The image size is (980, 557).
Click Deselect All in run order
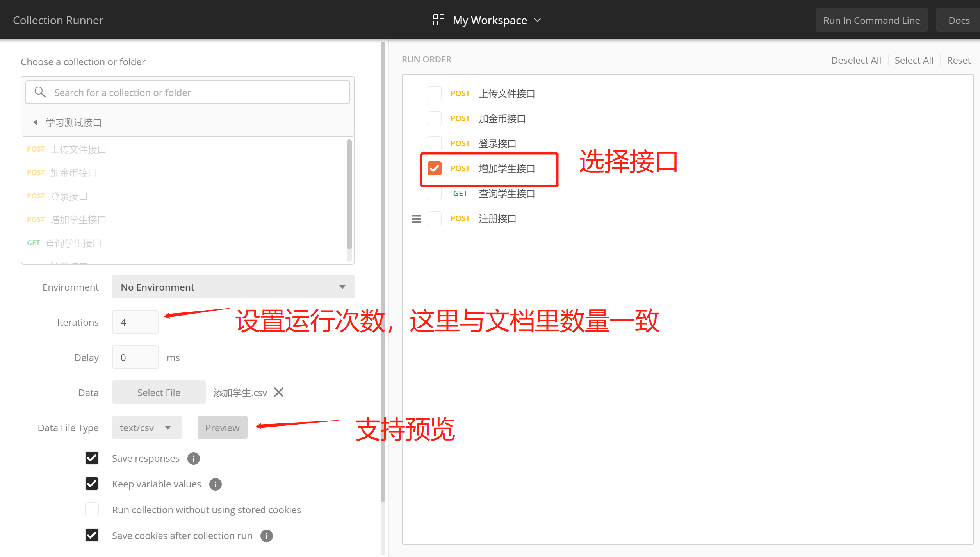point(855,60)
